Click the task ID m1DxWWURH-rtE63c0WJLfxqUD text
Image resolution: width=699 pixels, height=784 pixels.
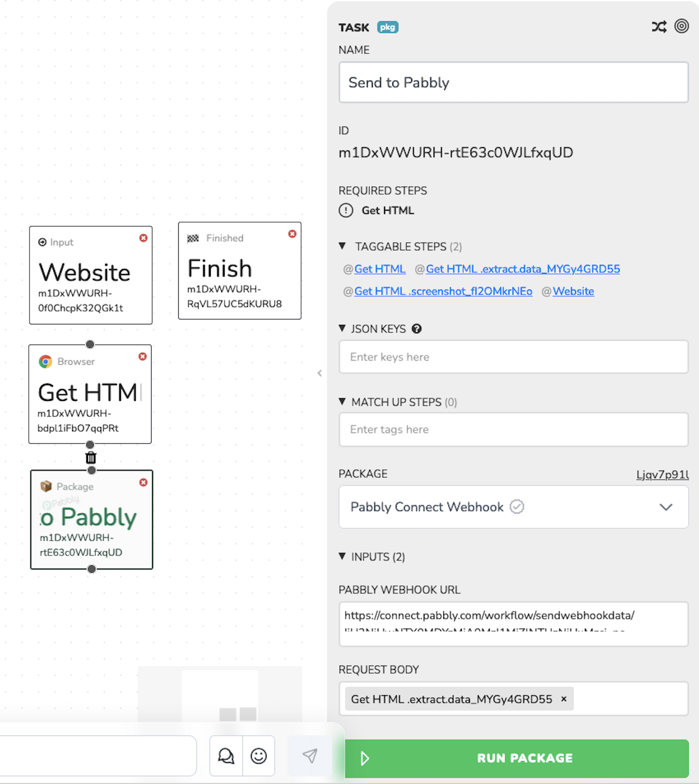pyautogui.click(x=456, y=153)
